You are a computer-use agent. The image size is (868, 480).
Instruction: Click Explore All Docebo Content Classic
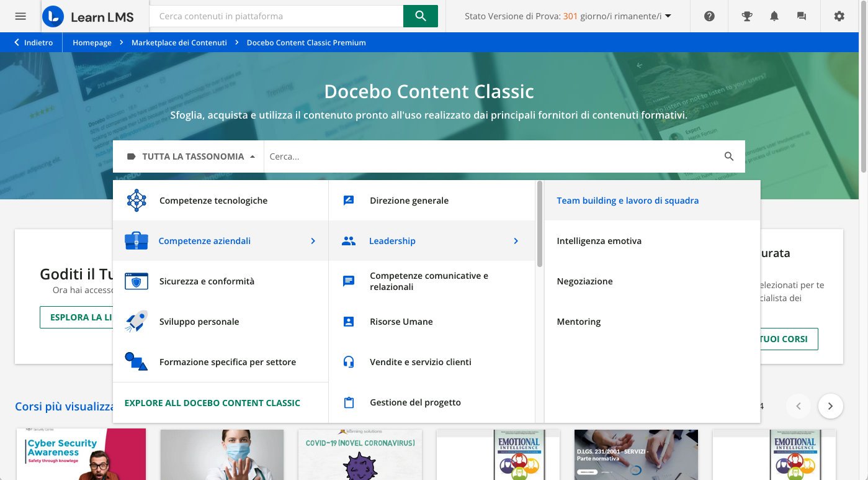point(212,403)
